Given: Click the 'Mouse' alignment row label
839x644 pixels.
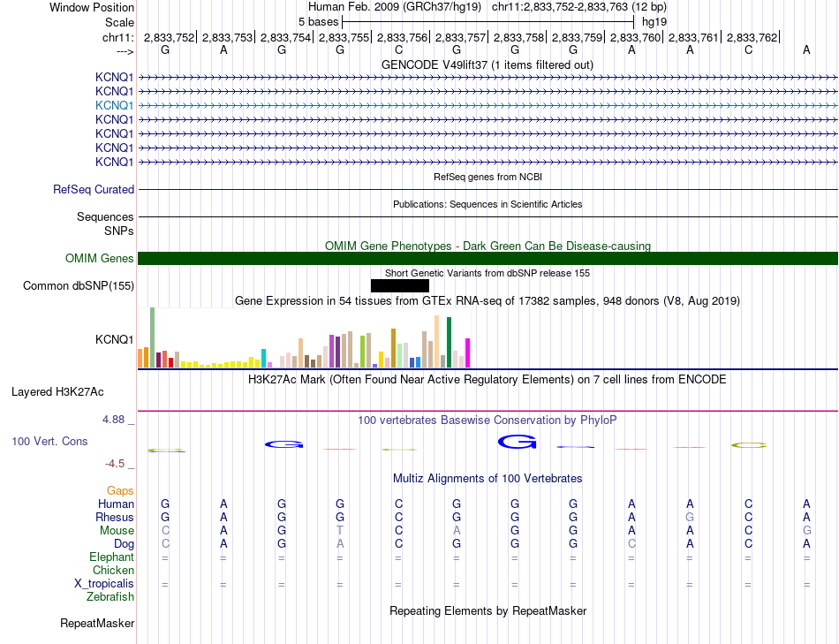Looking at the screenshot, I should (x=117, y=531).
